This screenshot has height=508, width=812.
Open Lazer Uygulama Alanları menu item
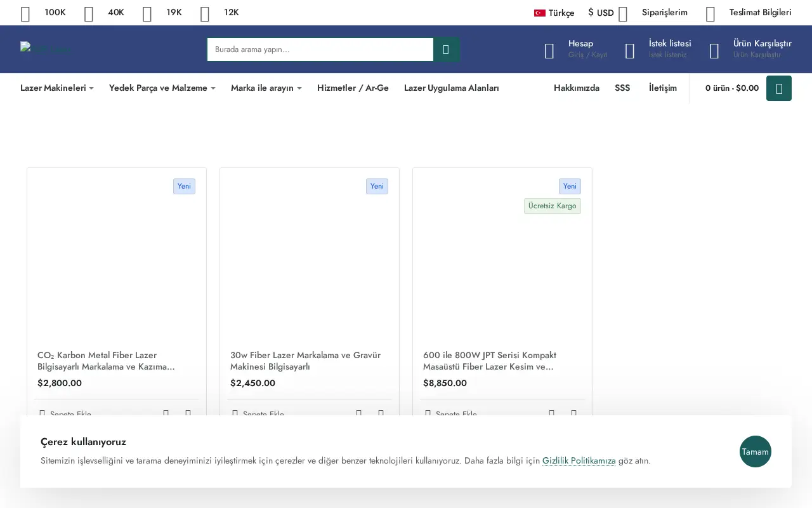[452, 88]
